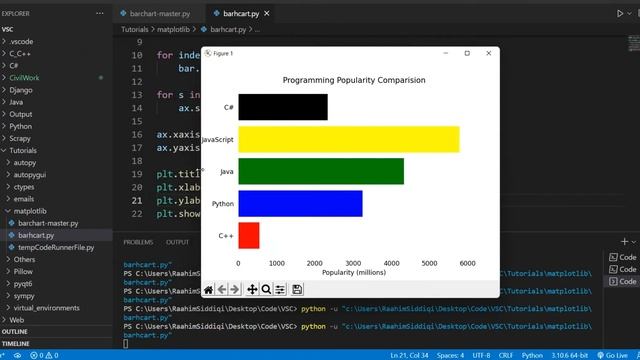Select third highlighted Code terminal entry
This screenshot has width=640, height=360.
point(622,281)
